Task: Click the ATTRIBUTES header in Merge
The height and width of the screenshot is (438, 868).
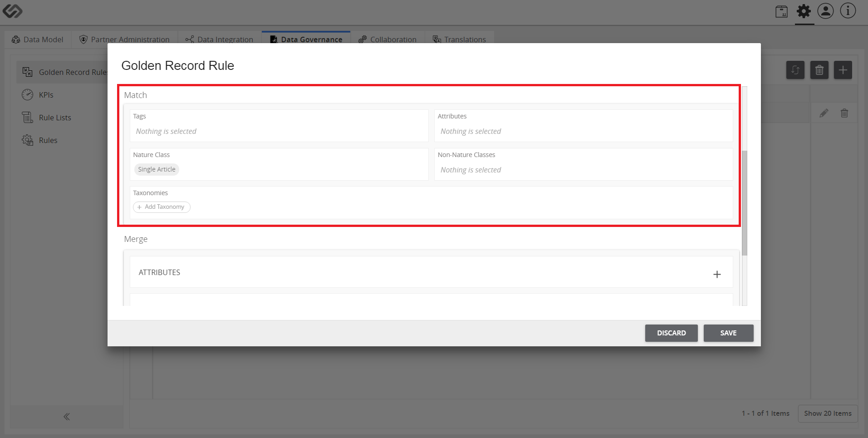Action: click(x=159, y=272)
